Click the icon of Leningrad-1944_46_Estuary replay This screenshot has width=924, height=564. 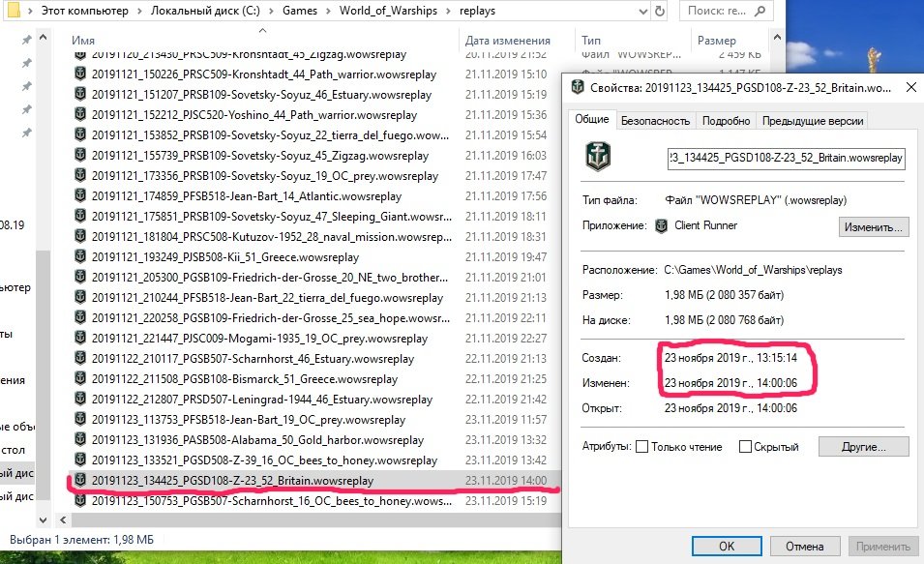coord(80,399)
